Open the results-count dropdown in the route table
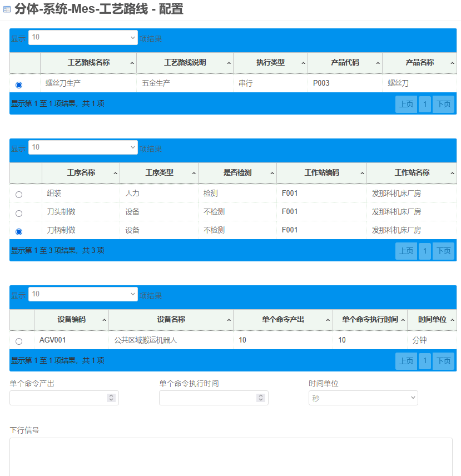This screenshot has width=461, height=476. coord(83,37)
